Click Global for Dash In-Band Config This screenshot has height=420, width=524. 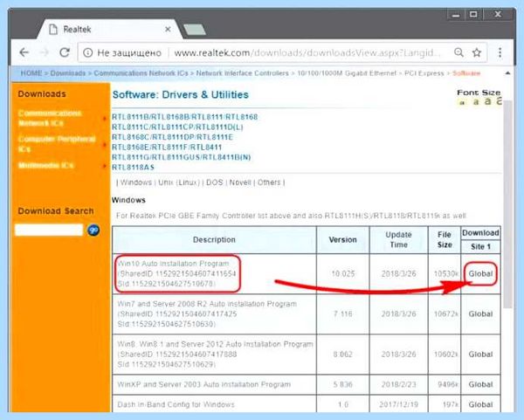(480, 404)
